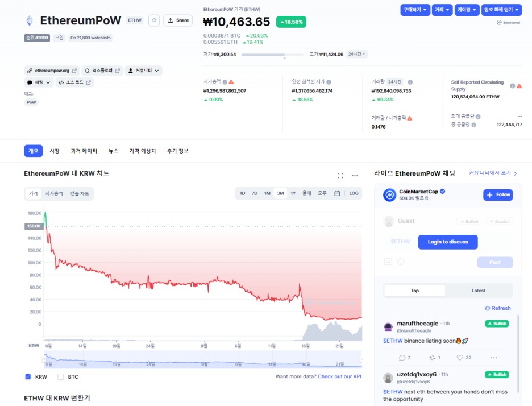This screenshot has height=406, width=532.
Task: Expand the 채팅 dropdown
Action: click(39, 82)
